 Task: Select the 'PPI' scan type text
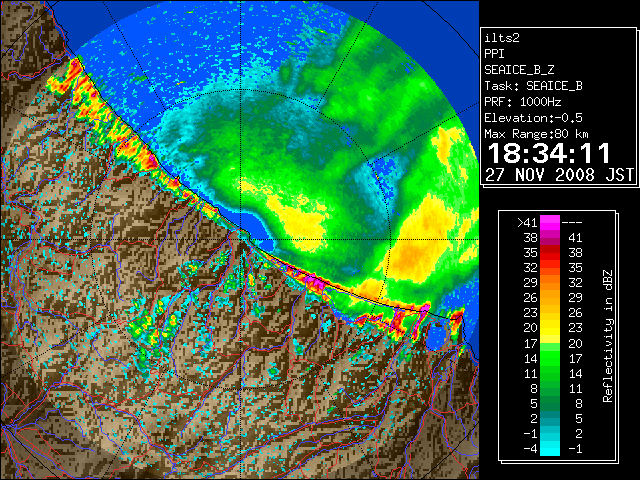[x=494, y=54]
